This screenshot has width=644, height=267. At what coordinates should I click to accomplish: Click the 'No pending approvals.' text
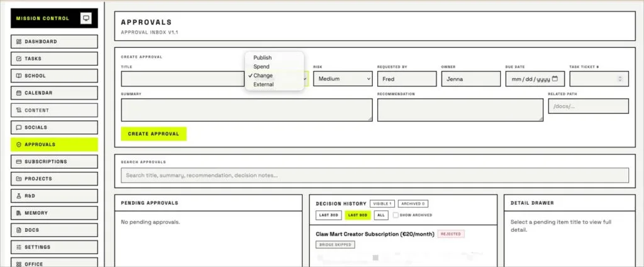(x=150, y=222)
